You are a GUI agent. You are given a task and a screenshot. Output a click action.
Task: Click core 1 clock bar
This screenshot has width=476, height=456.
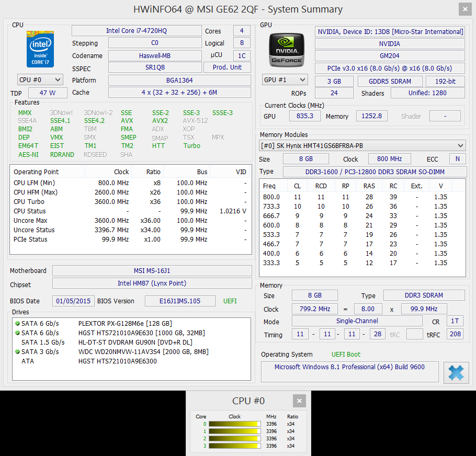[235, 431]
